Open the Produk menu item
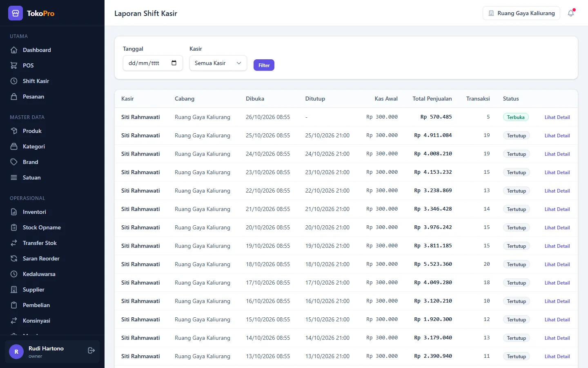 pos(52,131)
